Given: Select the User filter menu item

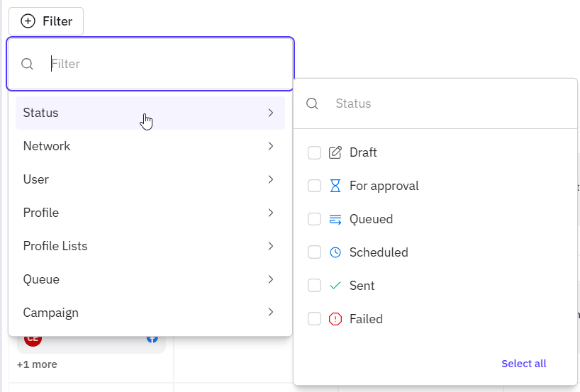Looking at the screenshot, I should (150, 179).
